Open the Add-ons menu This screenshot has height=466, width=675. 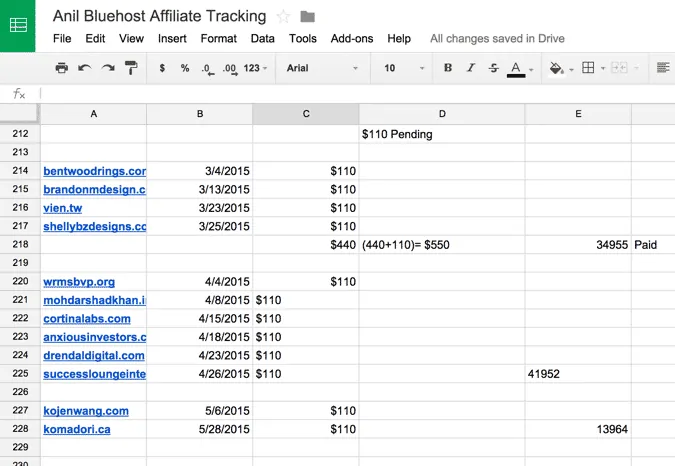point(352,39)
